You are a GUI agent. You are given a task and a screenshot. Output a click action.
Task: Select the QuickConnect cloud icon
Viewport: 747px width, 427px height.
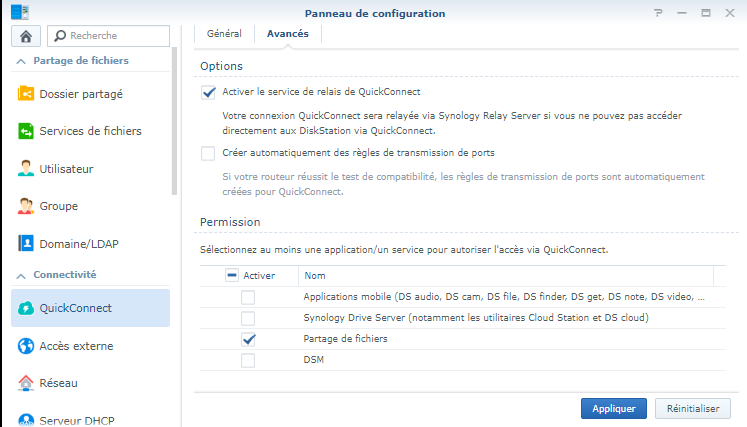(26, 308)
